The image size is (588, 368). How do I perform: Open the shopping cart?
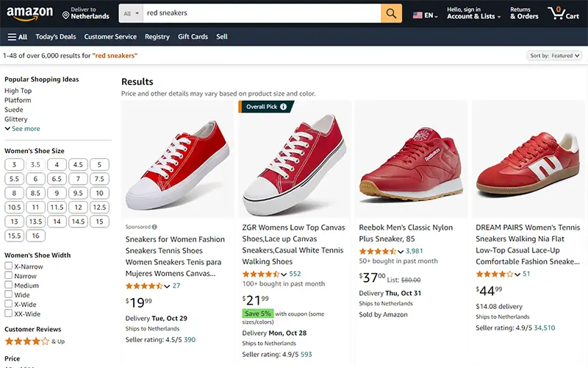pyautogui.click(x=563, y=13)
